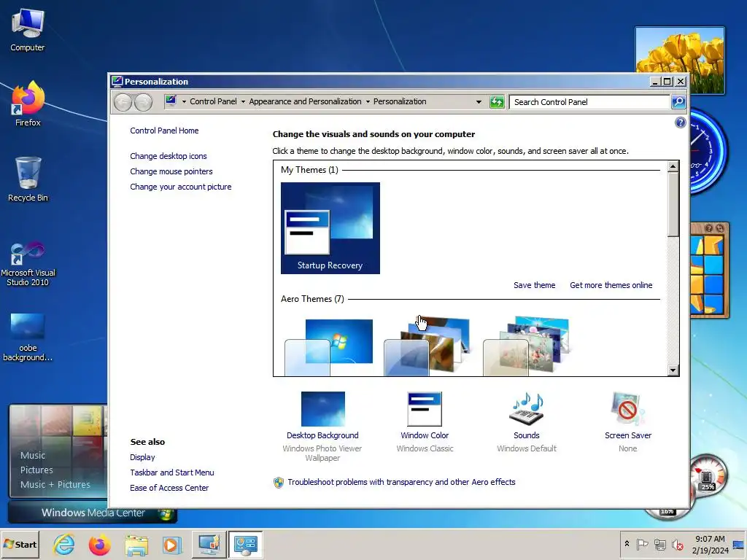The width and height of the screenshot is (747, 560).
Task: Click the Forward navigation arrow in Personalization
Action: [x=143, y=102]
